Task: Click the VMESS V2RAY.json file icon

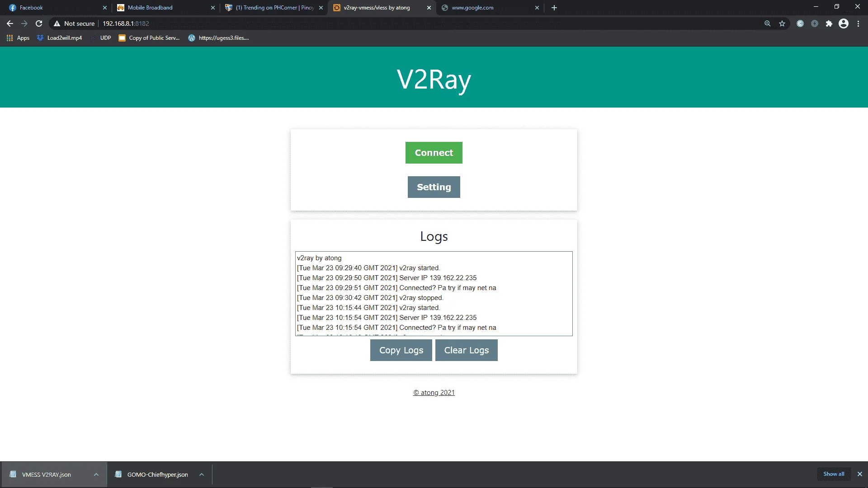Action: pyautogui.click(x=13, y=474)
